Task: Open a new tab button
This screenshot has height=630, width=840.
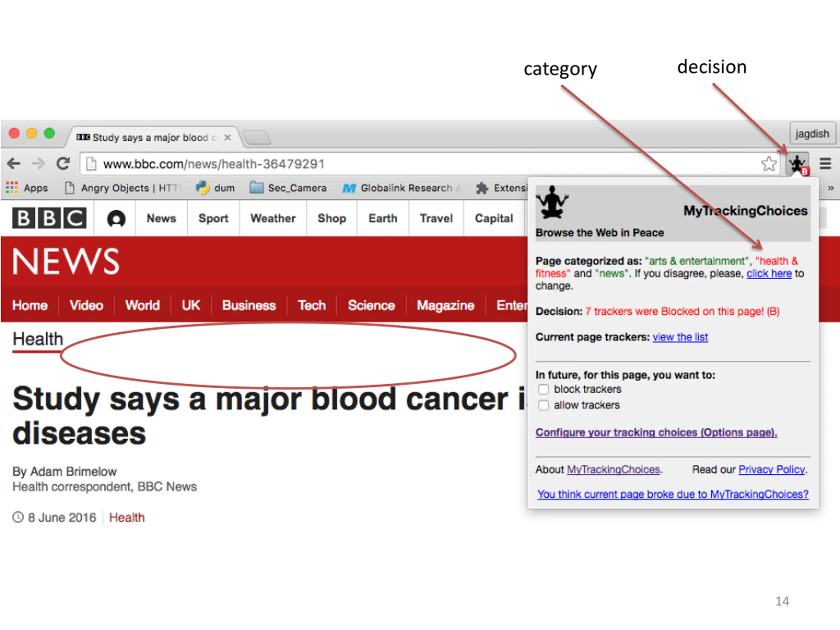Action: pyautogui.click(x=257, y=137)
